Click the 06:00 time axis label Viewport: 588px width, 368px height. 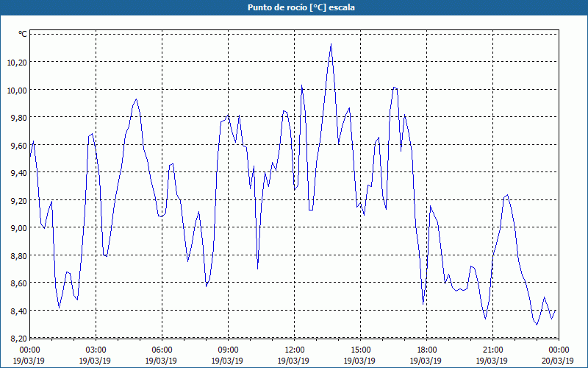162,350
